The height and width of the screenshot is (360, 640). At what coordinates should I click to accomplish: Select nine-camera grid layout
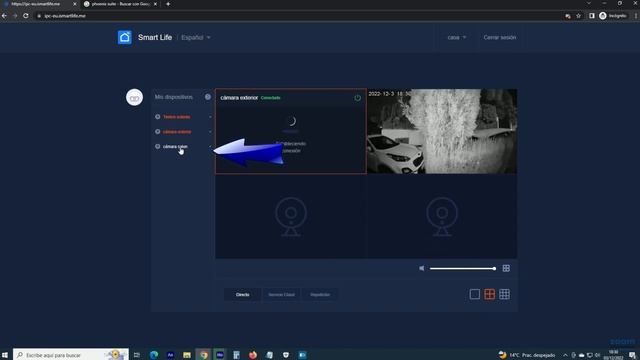click(x=504, y=294)
